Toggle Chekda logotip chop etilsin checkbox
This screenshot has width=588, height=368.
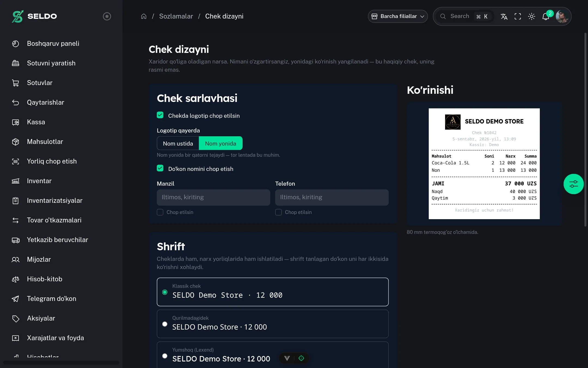pyautogui.click(x=160, y=115)
